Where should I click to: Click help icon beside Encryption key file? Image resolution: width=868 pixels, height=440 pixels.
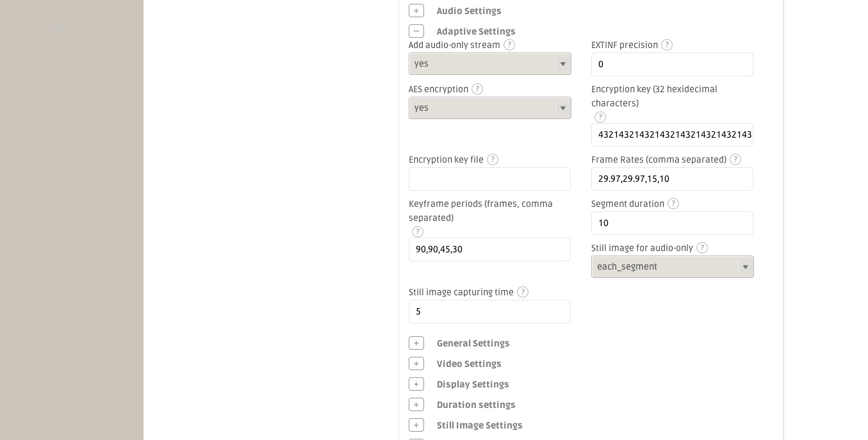(x=493, y=159)
